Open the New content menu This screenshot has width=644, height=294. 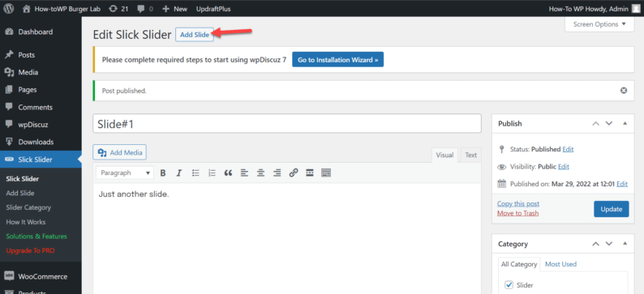click(x=174, y=9)
